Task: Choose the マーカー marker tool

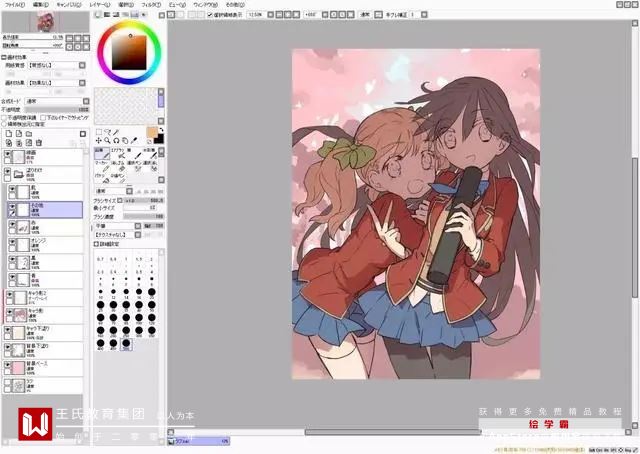Action: click(x=102, y=166)
